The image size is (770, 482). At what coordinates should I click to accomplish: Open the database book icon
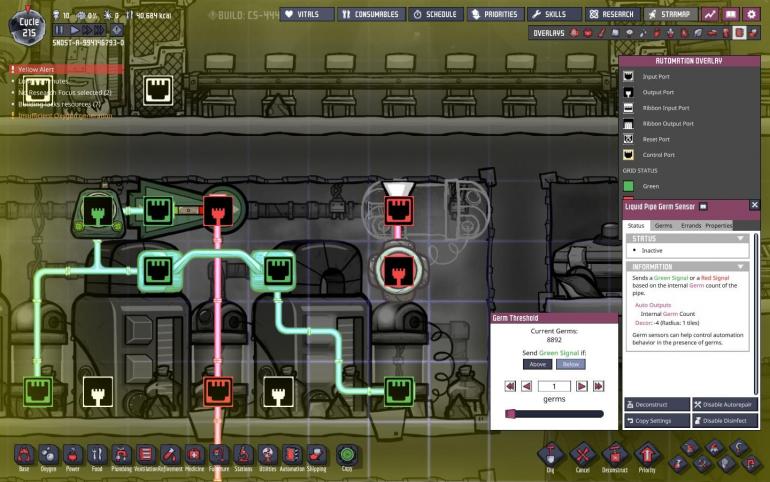point(731,15)
